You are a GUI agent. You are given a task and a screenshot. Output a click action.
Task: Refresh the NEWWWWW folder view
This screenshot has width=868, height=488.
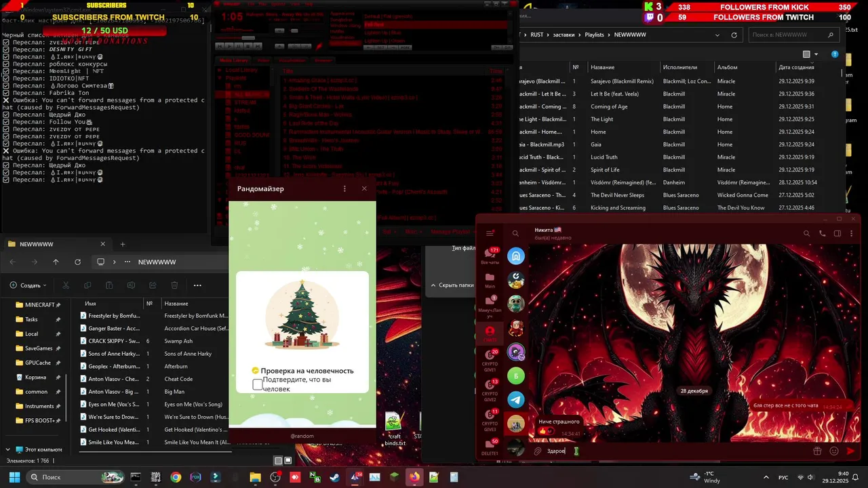77,262
